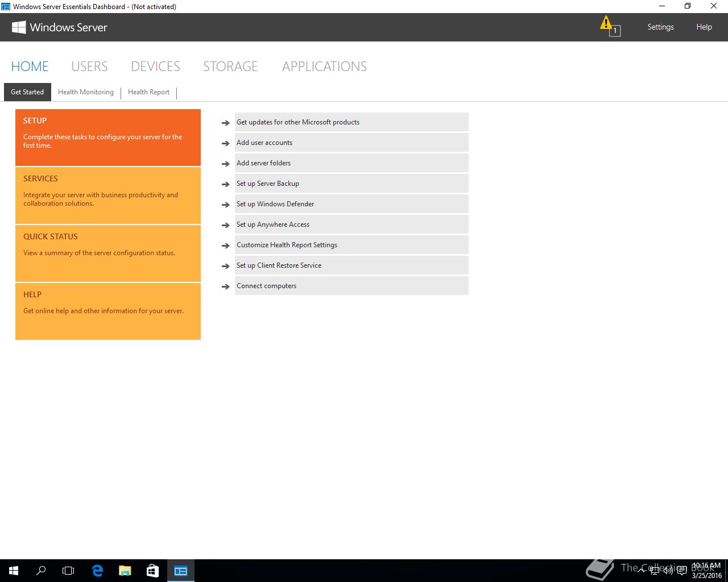Choose Add user accounts task

pyautogui.click(x=351, y=143)
